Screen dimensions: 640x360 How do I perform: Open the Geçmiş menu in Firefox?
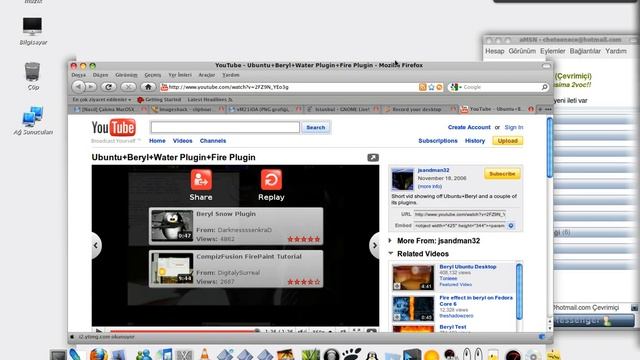tap(153, 75)
